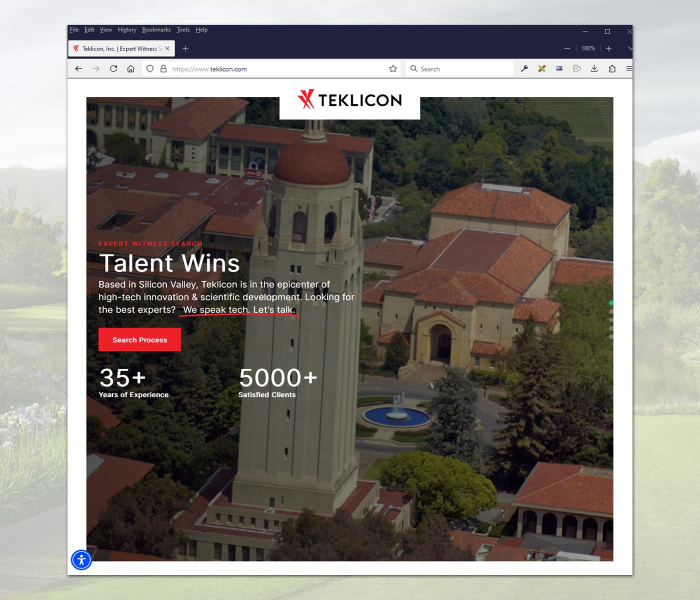
Task: Expand the list all tabs chevron
Action: [x=630, y=48]
